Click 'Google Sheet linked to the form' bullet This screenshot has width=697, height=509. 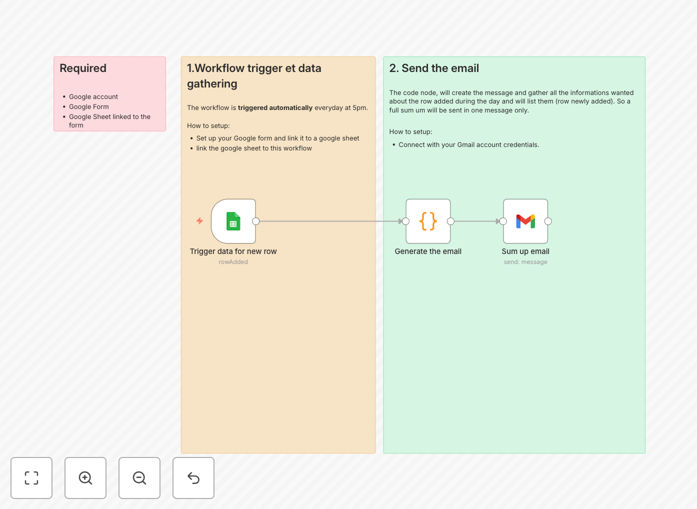point(109,121)
